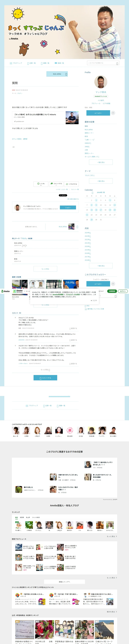Open 動画一覧 in the top navigation
Screen dimensions: 129x644
[x=59, y=63]
